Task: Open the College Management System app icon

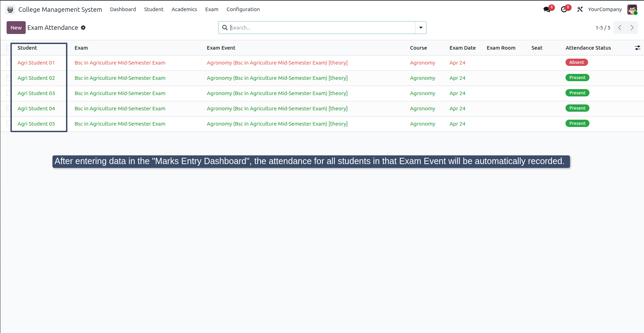Action: [10, 9]
